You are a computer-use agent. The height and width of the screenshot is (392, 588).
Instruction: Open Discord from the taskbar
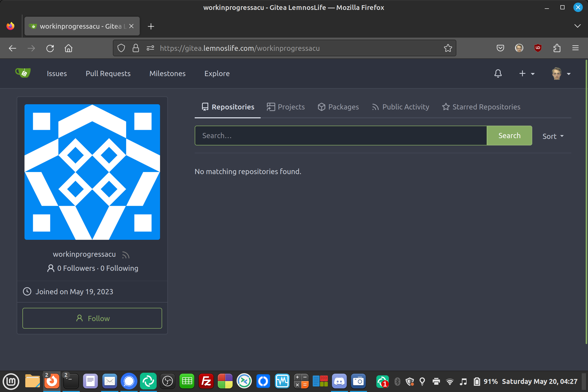pyautogui.click(x=339, y=381)
